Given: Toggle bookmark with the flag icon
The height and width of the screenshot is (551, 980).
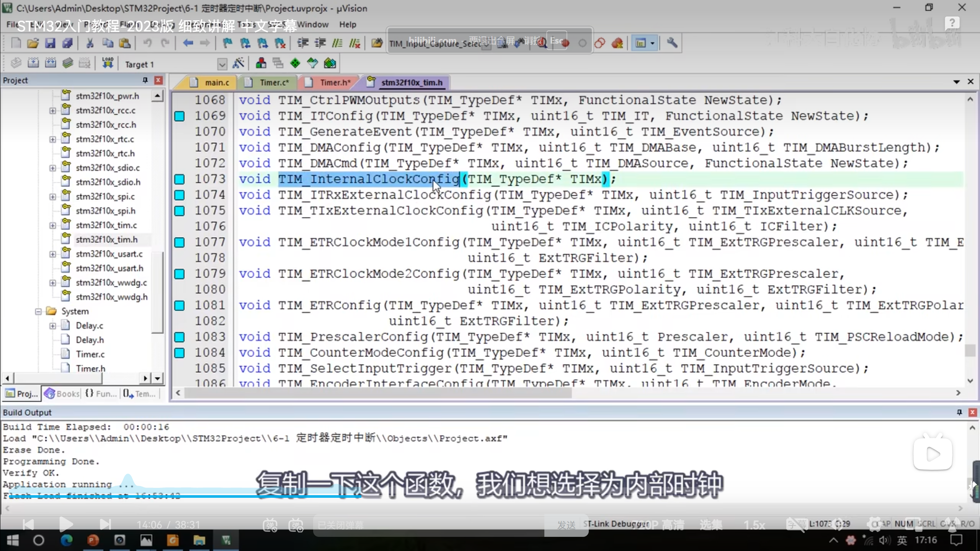Looking at the screenshot, I should [x=227, y=43].
